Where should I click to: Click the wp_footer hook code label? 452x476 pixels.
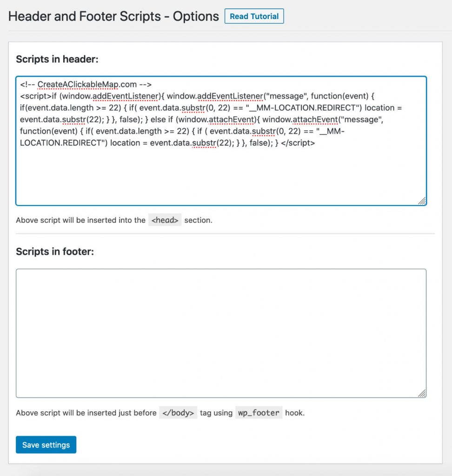tap(259, 413)
